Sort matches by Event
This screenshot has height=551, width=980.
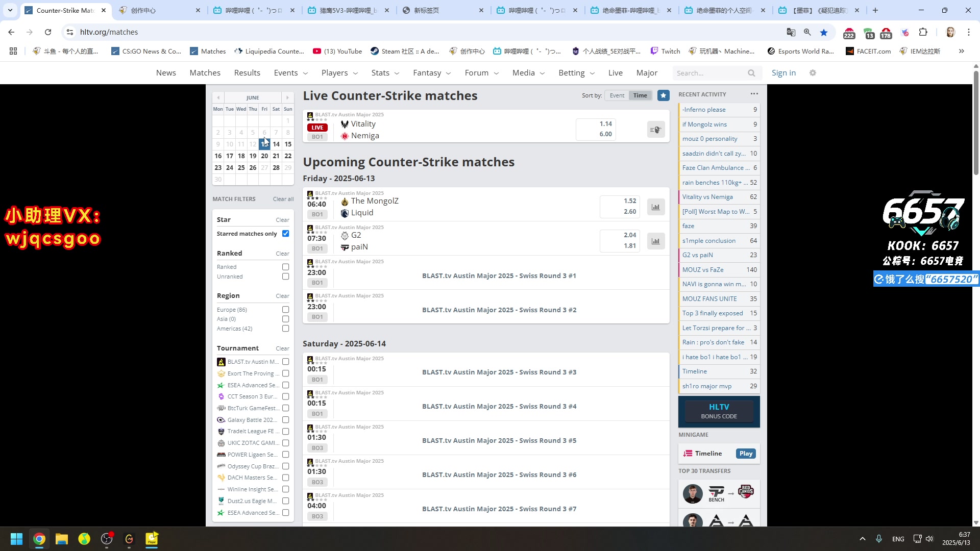[x=617, y=95]
